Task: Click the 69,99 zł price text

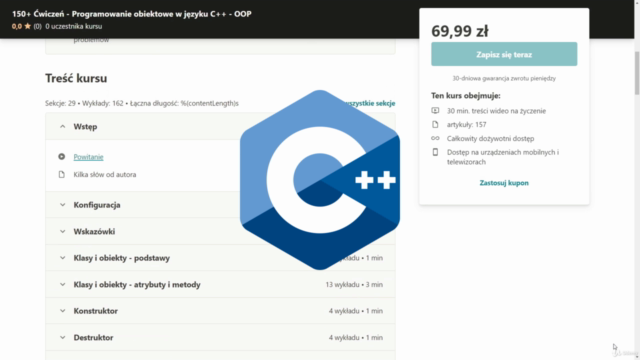Action: 460,31
